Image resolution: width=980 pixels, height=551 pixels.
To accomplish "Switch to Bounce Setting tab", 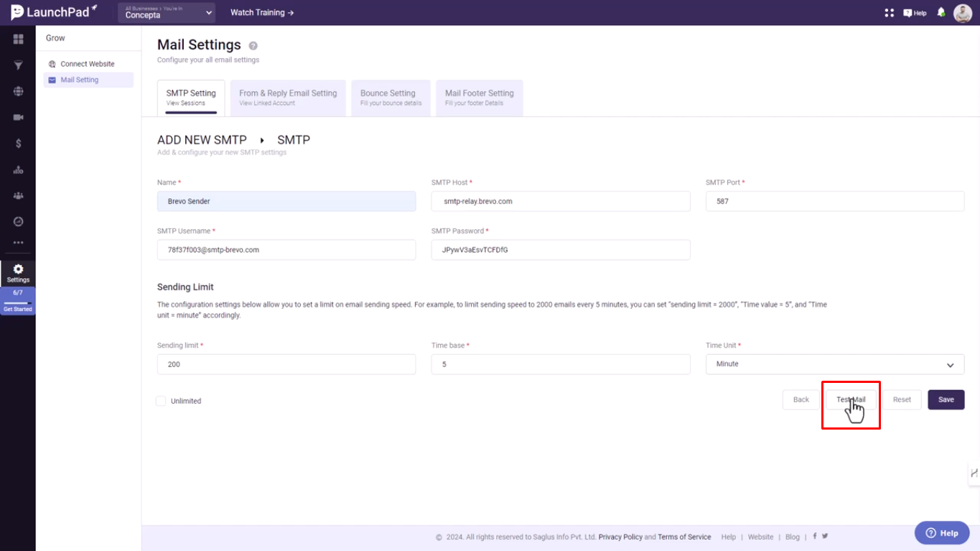I will click(x=391, y=98).
